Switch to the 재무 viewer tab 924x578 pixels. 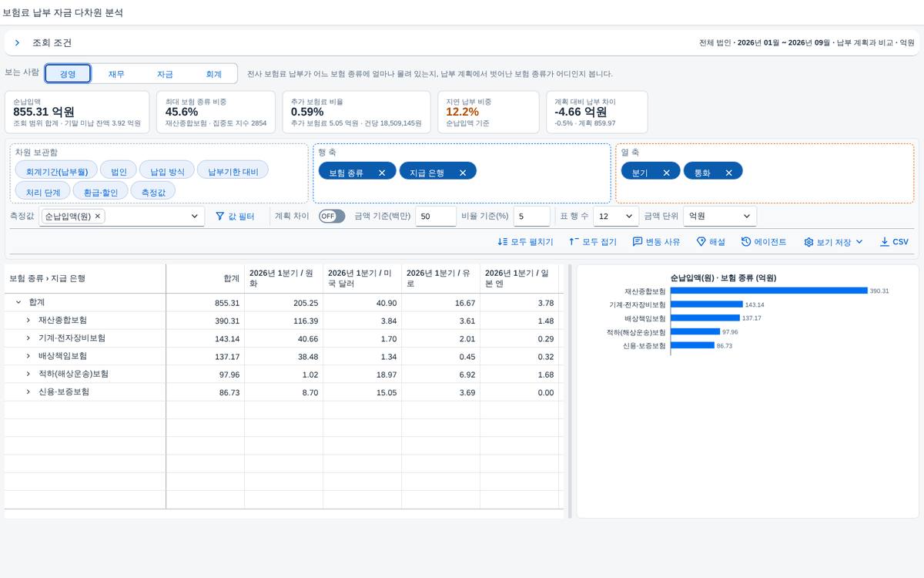[116, 74]
